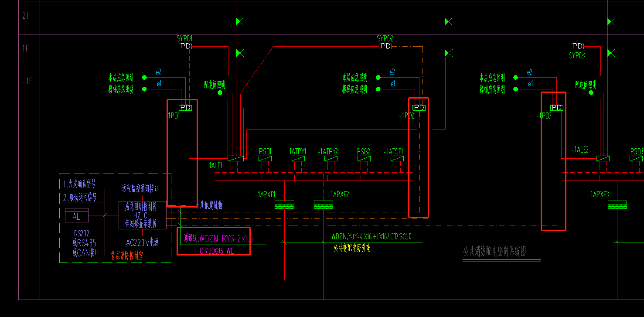Select the -1ALE2 text label
The image size is (644, 317).
[x=580, y=150]
